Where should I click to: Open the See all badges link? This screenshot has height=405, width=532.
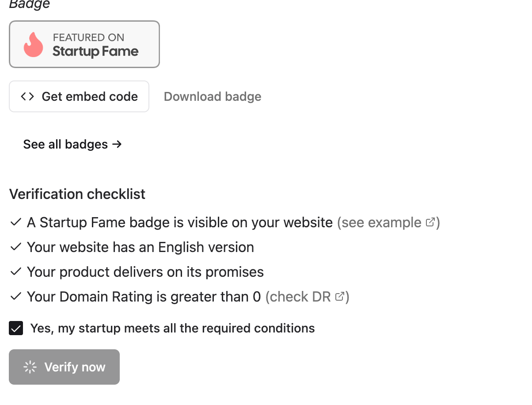65,144
